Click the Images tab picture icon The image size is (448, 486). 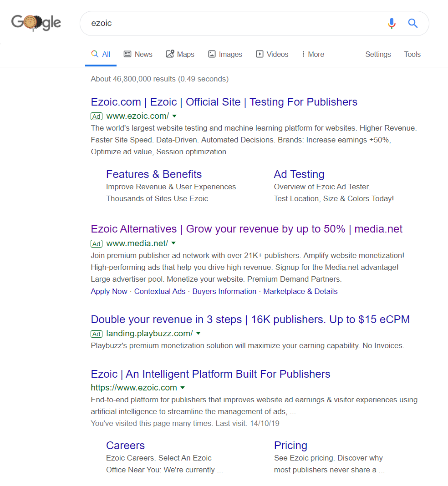(x=212, y=54)
